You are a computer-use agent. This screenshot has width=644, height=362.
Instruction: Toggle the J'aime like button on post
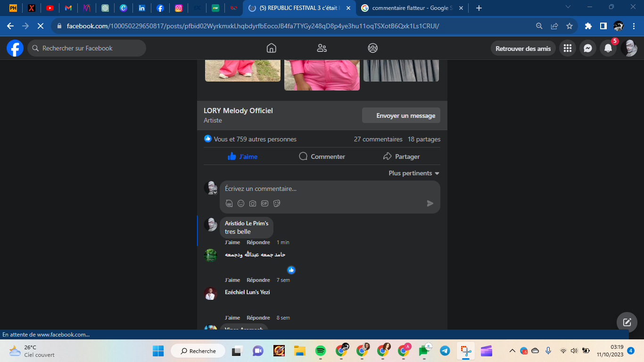pos(243,156)
